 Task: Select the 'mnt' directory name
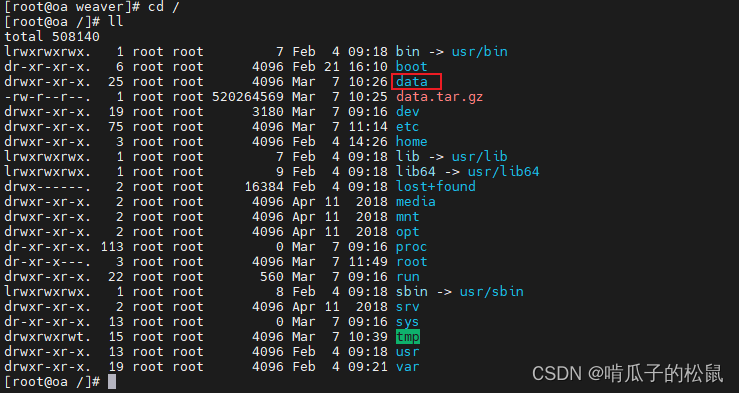pyautogui.click(x=407, y=217)
